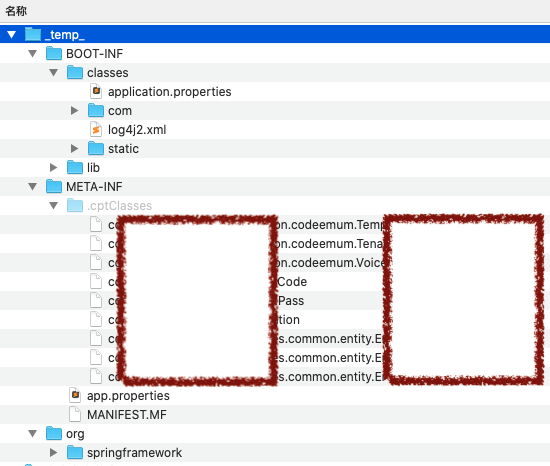
Task: Click the dimmed .cptClasses folder icon
Action: point(75,205)
